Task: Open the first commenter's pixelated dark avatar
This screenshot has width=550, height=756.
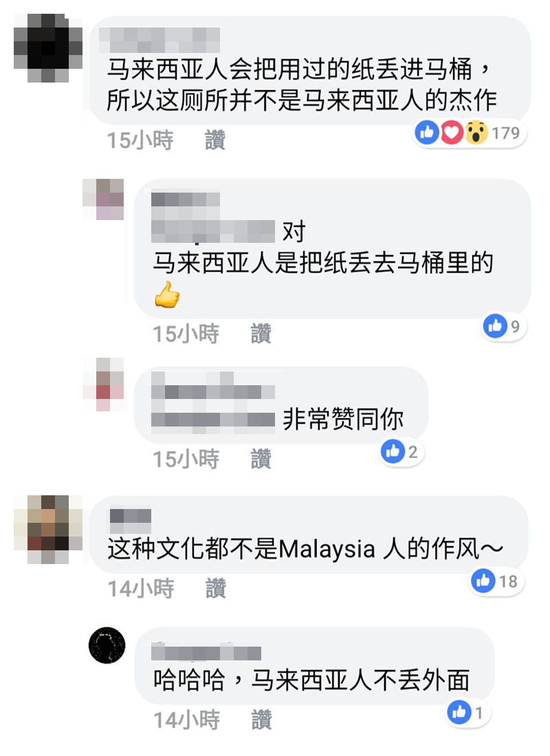Action: (47, 47)
